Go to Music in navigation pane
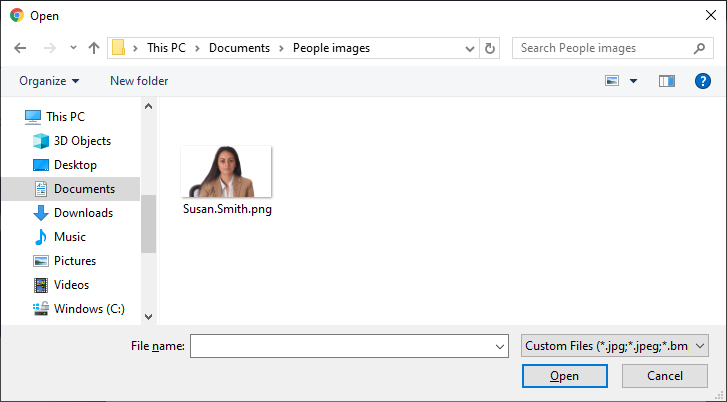This screenshot has width=727, height=402. tap(69, 237)
